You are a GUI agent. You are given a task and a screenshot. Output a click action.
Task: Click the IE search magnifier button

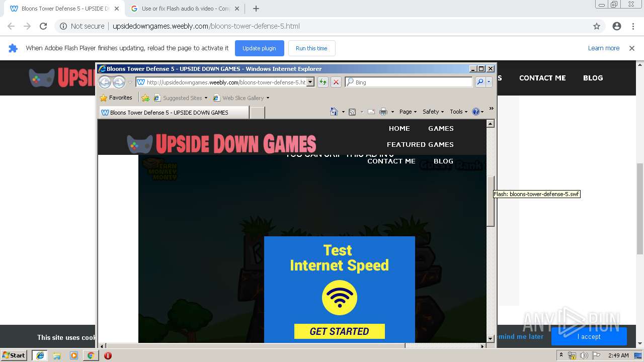tap(480, 82)
